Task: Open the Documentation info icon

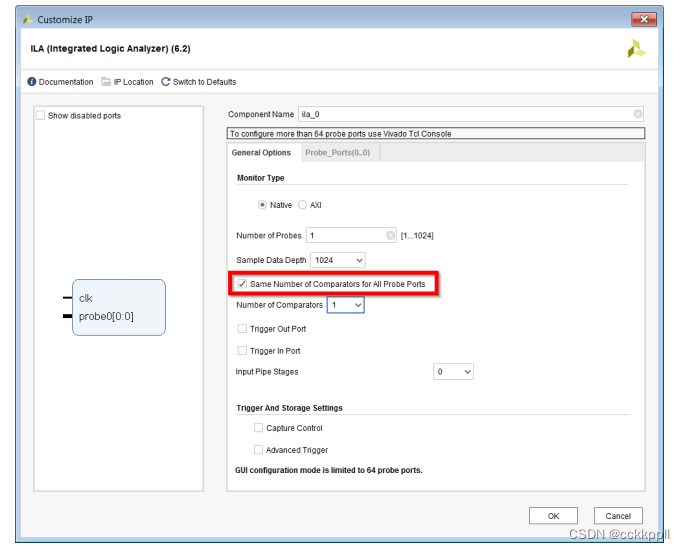Action: pos(32,82)
